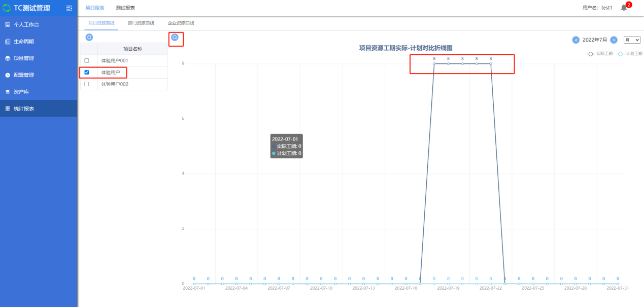Click the red notification badge showing 2
The image size is (644, 307).
point(629,5)
